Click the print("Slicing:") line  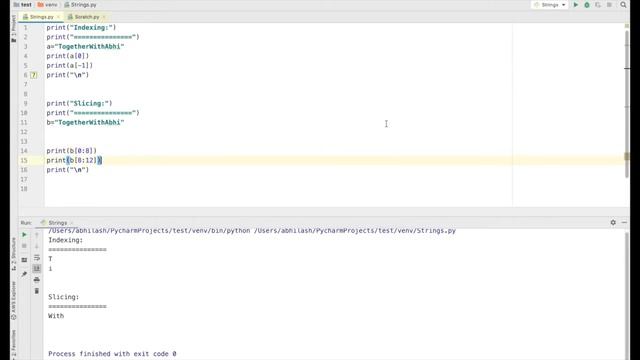79,103
